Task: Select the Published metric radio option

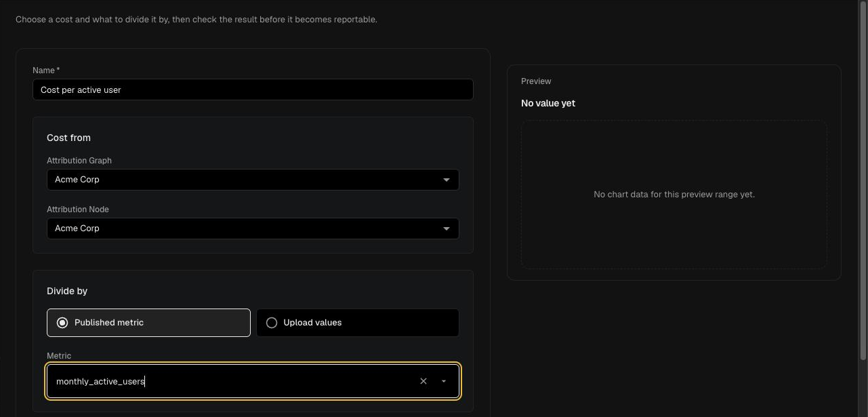Action: (148, 323)
